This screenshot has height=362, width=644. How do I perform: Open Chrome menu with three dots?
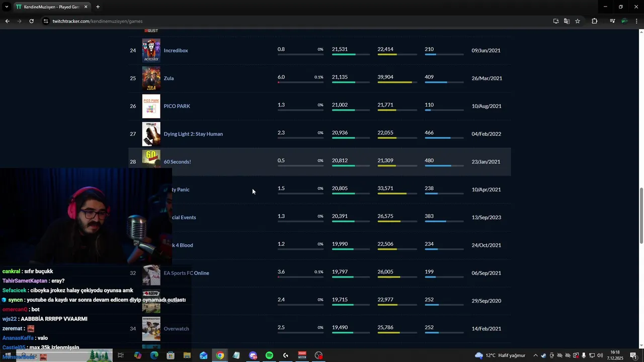coord(636,21)
